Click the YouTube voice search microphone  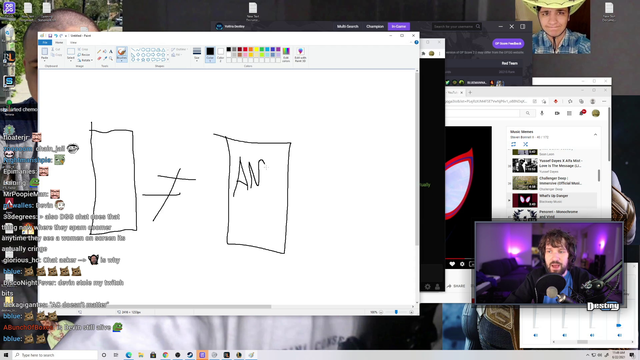tap(542, 113)
